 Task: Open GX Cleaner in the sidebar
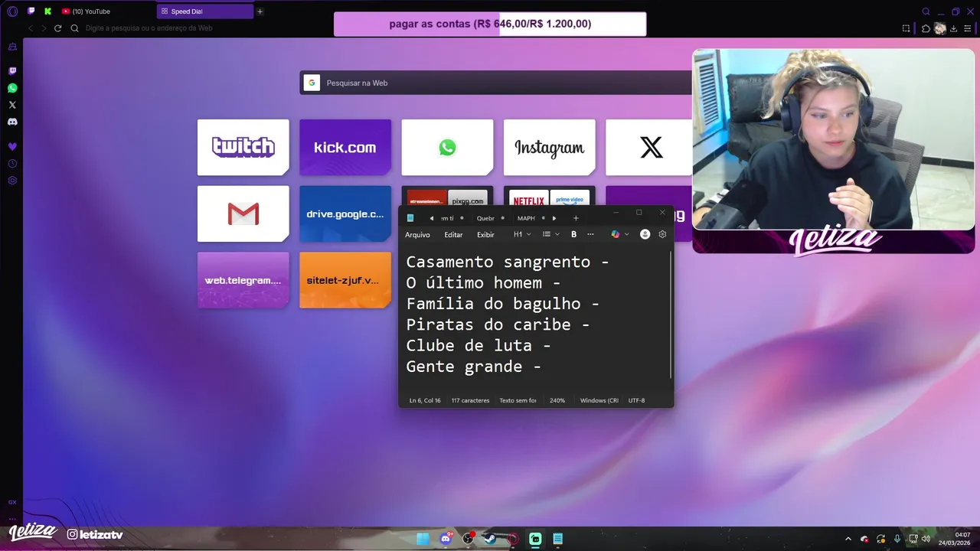point(12,47)
